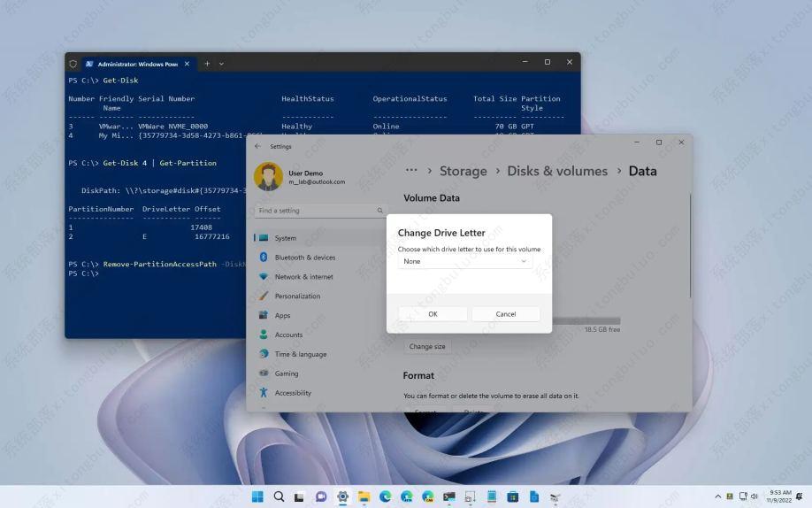Viewport: 812px width, 508px height.
Task: Open Network & internet settings
Action: (x=303, y=277)
